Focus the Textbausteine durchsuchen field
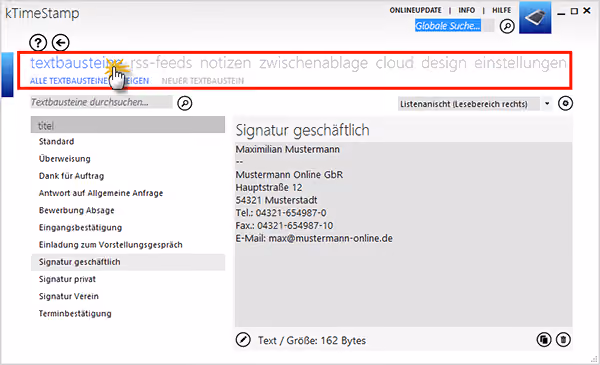This screenshot has height=365, width=600. [x=101, y=102]
